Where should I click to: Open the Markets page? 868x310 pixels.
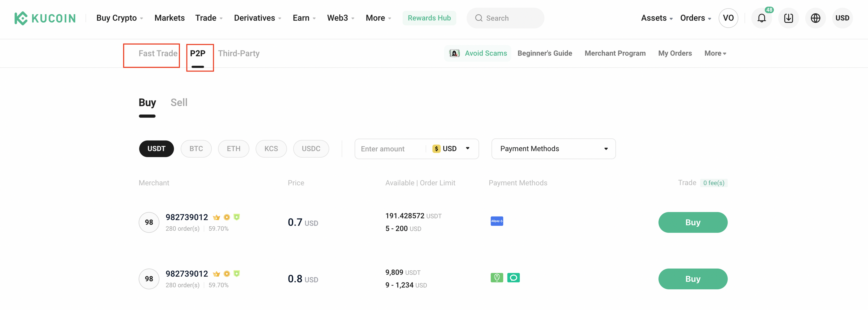170,18
